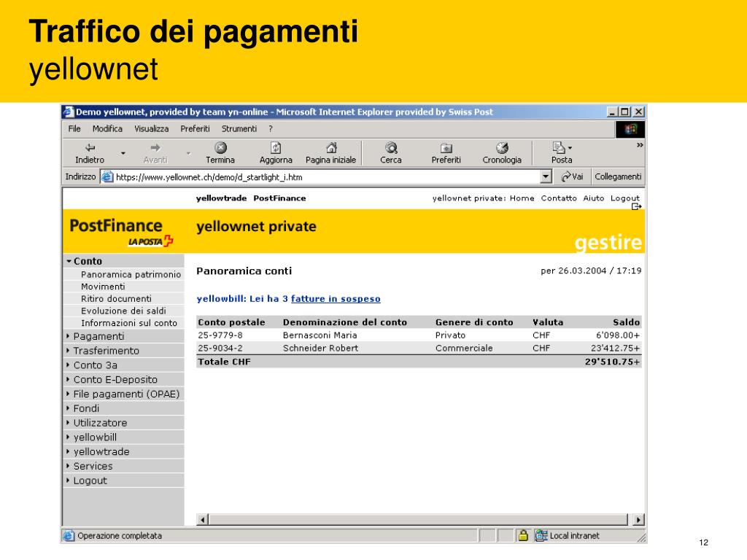Click the Vai go arrow icon
Viewport: 747px width, 560px height.
566,176
